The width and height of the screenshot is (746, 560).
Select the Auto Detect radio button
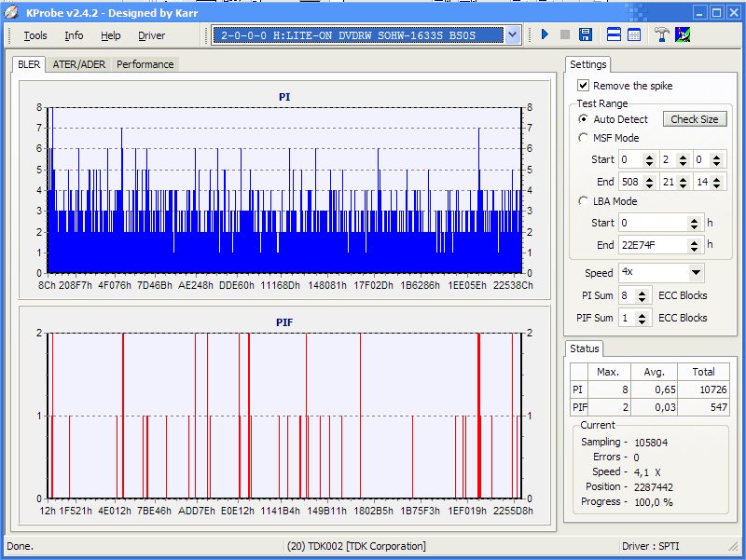(583, 119)
